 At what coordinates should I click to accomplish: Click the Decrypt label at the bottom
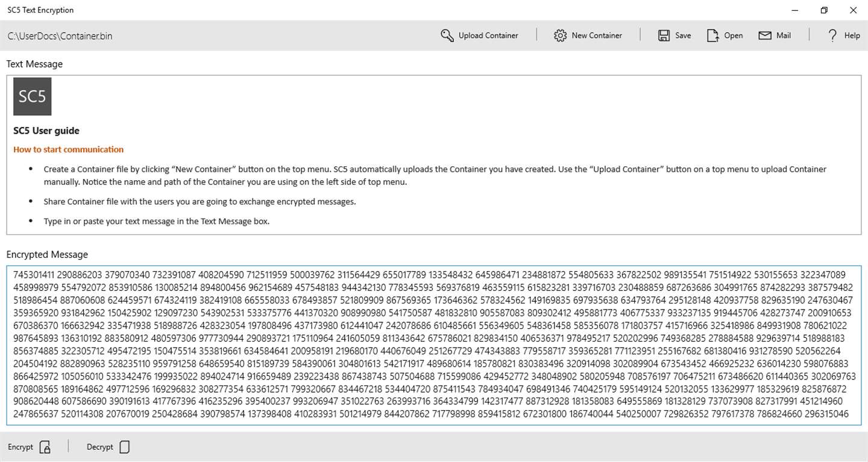click(100, 447)
